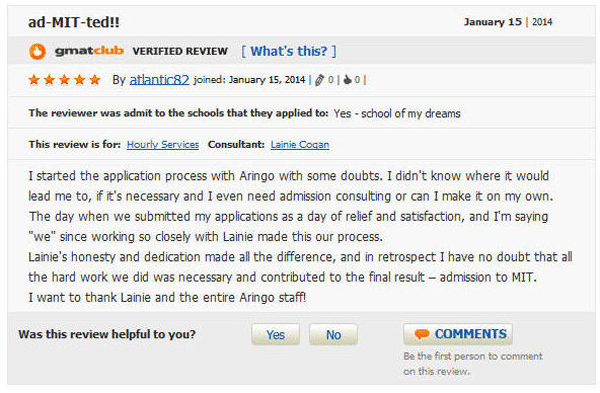
Task: Select the fifth orange rating star
Action: pyautogui.click(x=95, y=80)
